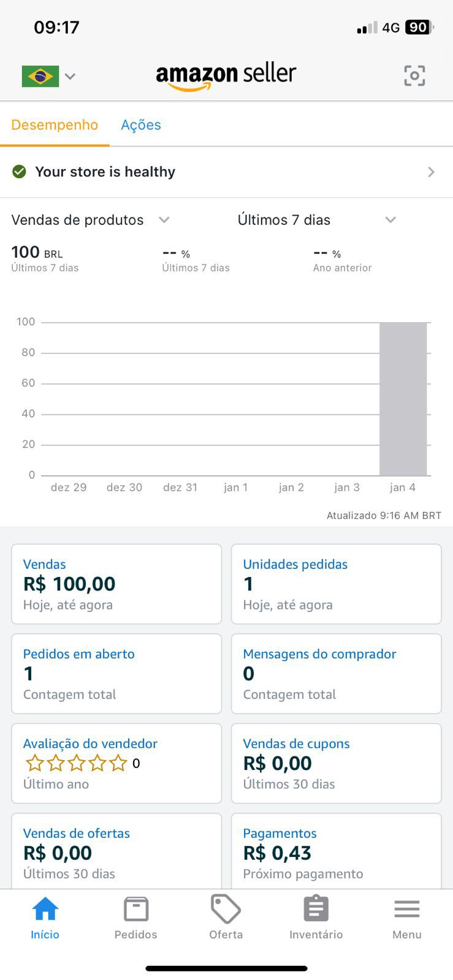Viewport: 453px width, 980px height.
Task: Click the Brazil flag icon
Action: (x=40, y=77)
